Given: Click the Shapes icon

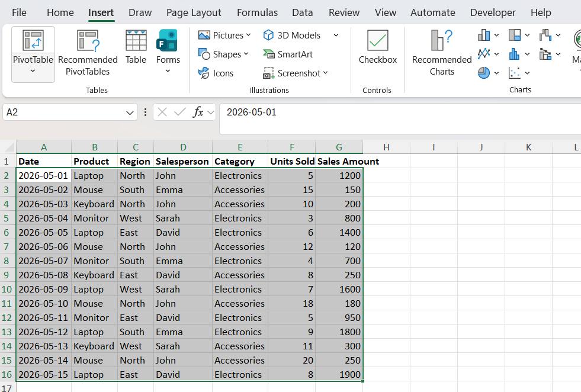Looking at the screenshot, I should (204, 54).
